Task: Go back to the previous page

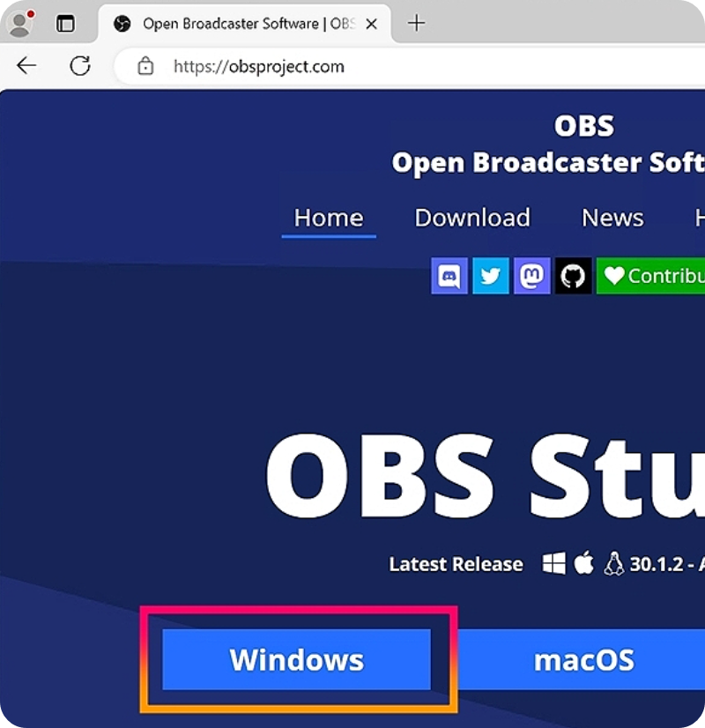Action: tap(26, 66)
